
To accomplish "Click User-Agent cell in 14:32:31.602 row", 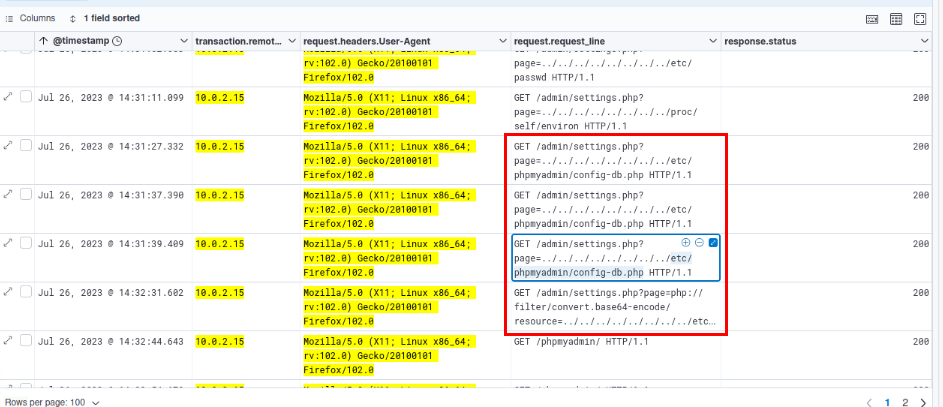I will [405, 306].
